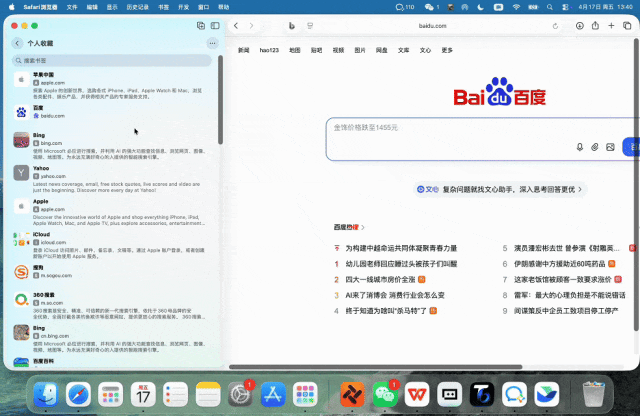Open the 书签 menu
Screen dimensions: 640x416
[164, 7]
